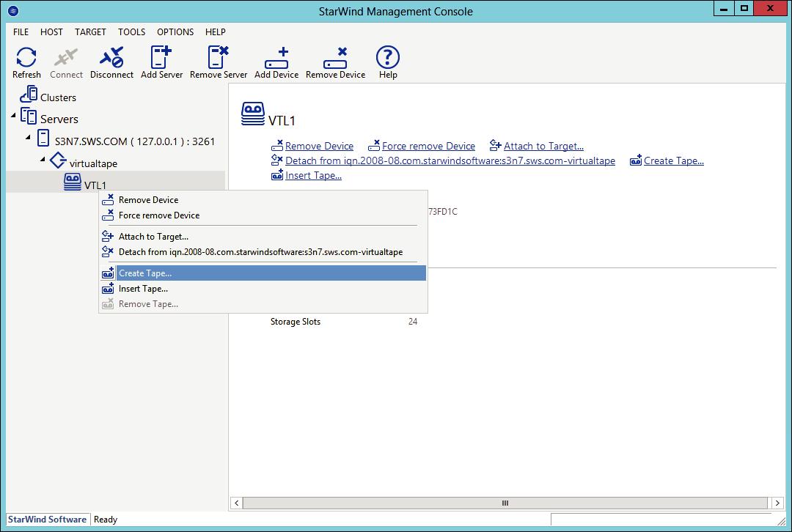This screenshot has height=532, width=792.
Task: Open the TOOLS menu
Action: tap(132, 32)
